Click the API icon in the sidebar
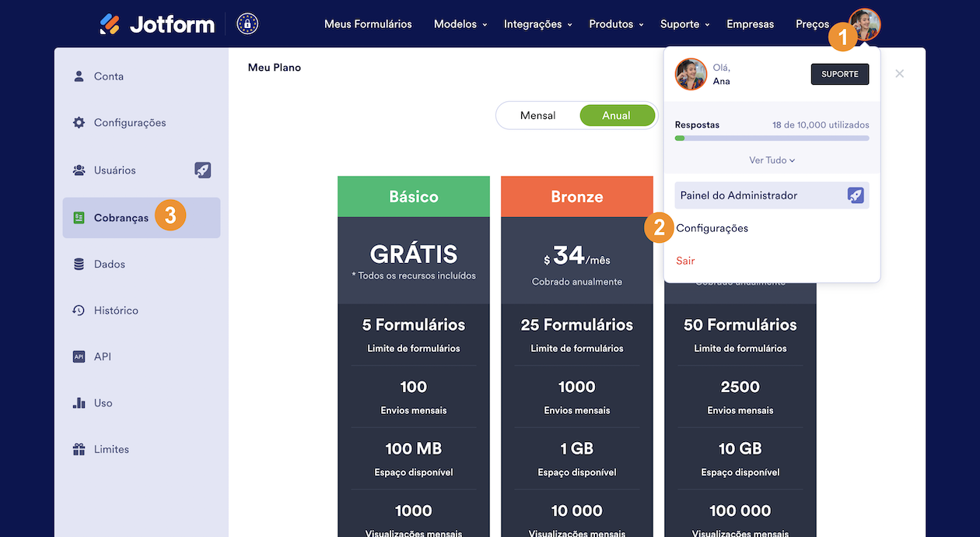Screen dimensions: 980x537 (79, 356)
